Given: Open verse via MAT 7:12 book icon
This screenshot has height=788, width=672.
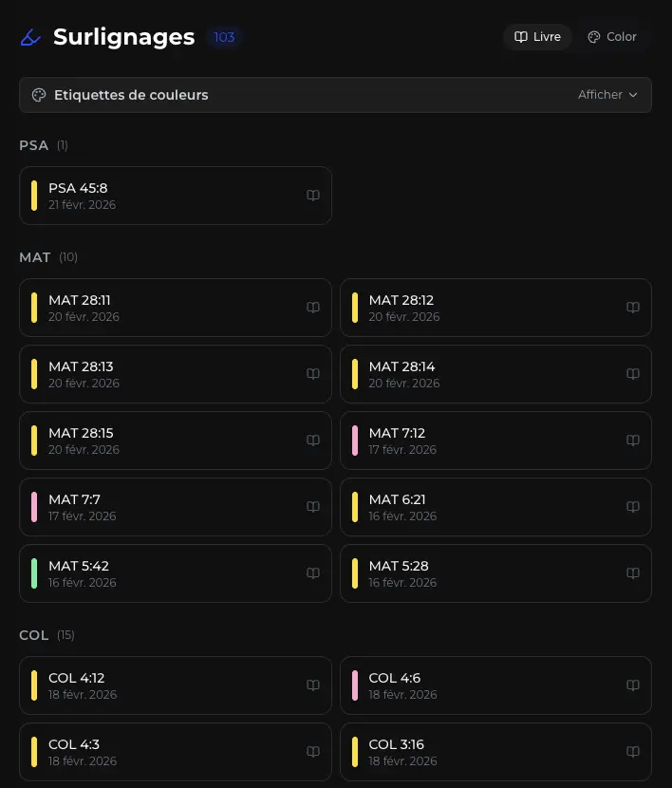Looking at the screenshot, I should click(x=633, y=441).
